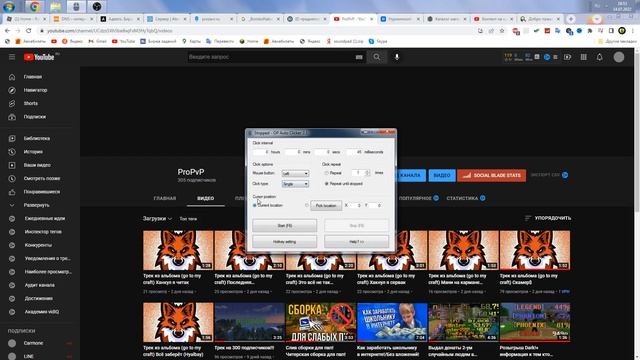Viewport: 640px width, 360px height.
Task: Open Chrome from the Windows taskbar
Action: (35, 7)
